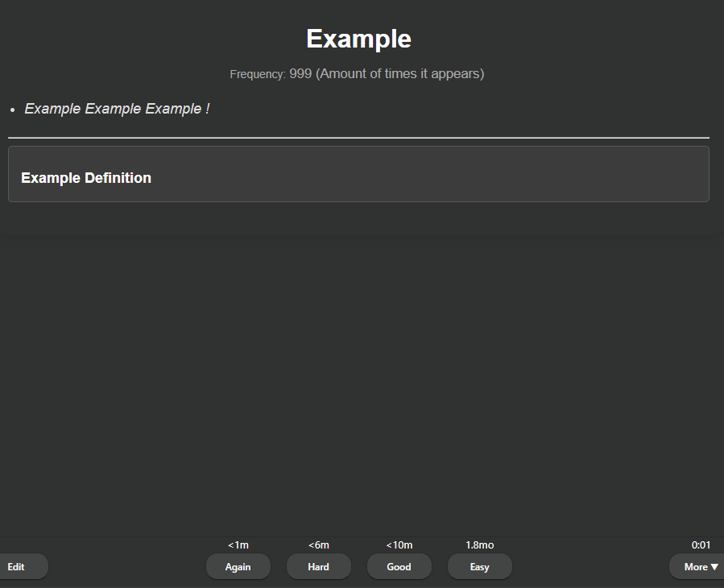The width and height of the screenshot is (724, 588).
Task: Expand the More options menu
Action: pyautogui.click(x=695, y=566)
